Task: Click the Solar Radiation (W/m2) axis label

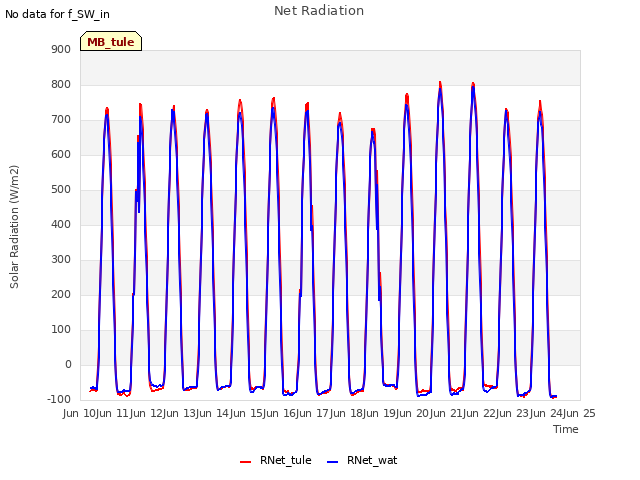Action: [14, 227]
